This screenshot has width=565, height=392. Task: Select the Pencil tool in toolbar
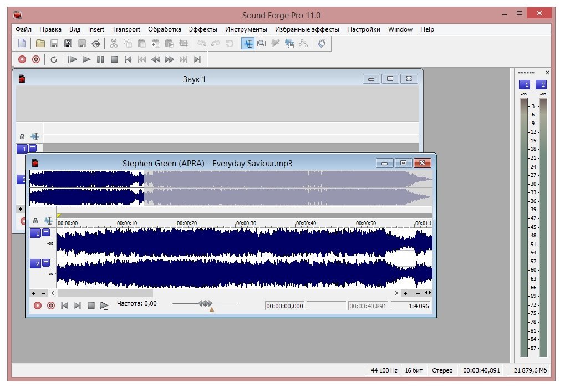(276, 44)
